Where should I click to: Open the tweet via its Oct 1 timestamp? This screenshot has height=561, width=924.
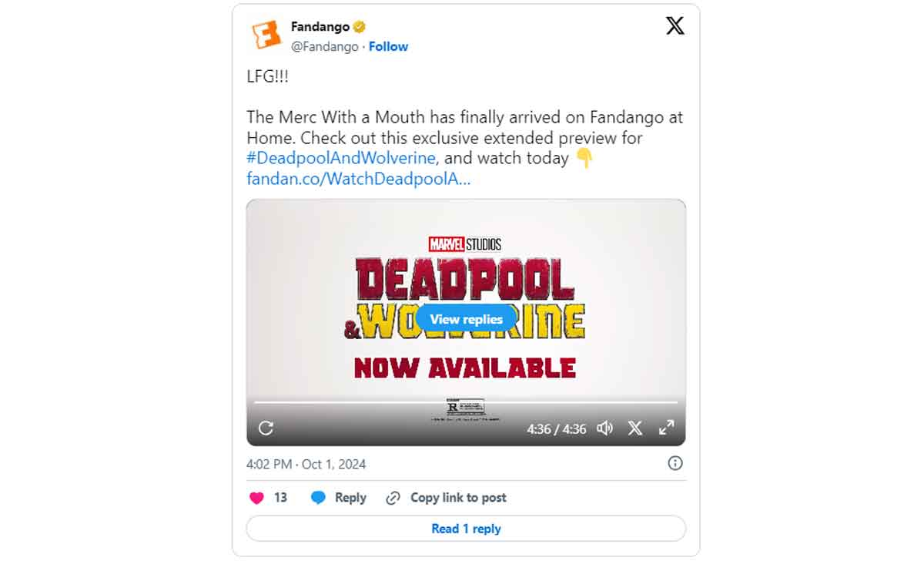pos(304,464)
